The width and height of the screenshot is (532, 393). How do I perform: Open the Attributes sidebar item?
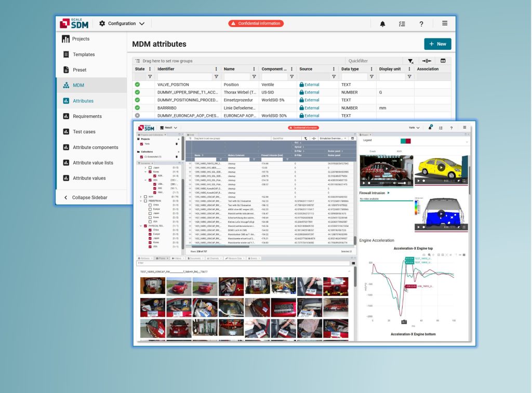(x=83, y=101)
